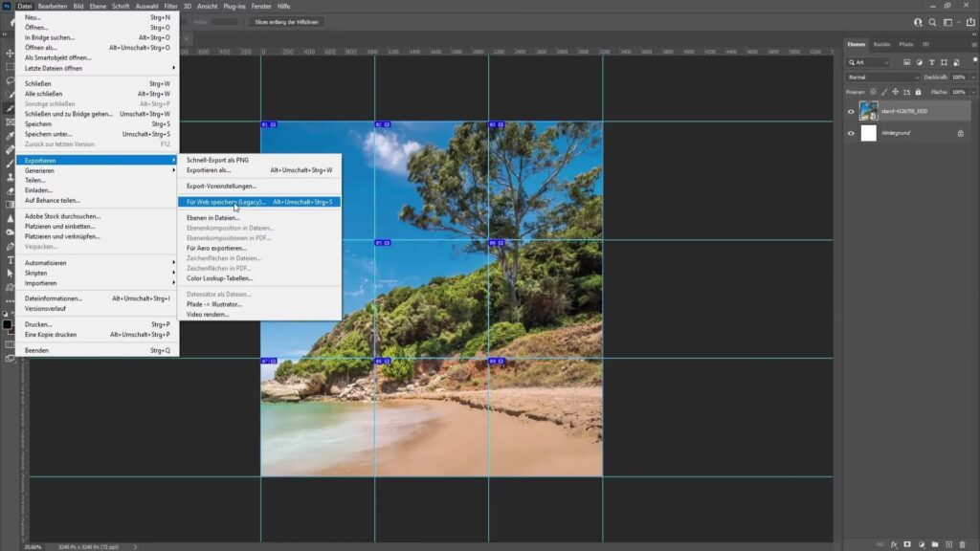980x551 pixels.
Task: Open the Art layer filter dropdown
Action: pyautogui.click(x=869, y=62)
